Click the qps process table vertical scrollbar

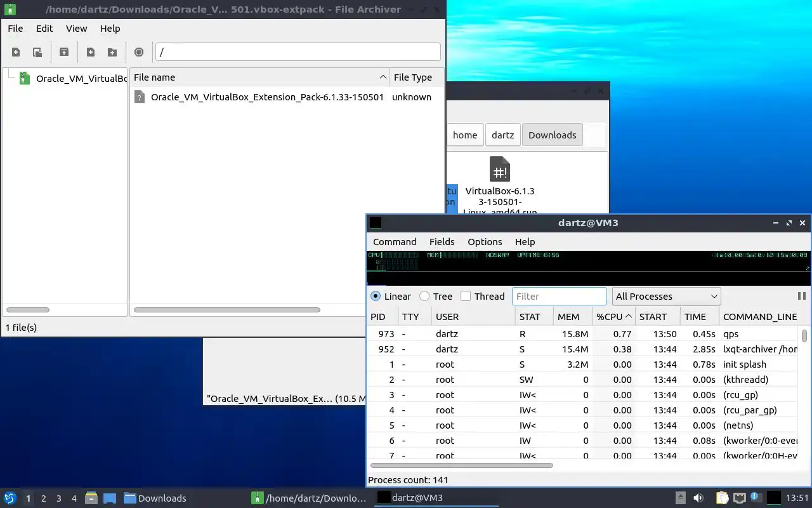[x=804, y=335]
